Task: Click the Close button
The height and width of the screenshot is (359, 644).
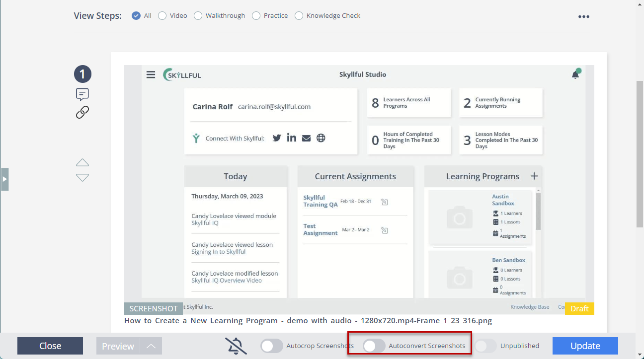Action: [x=50, y=346]
